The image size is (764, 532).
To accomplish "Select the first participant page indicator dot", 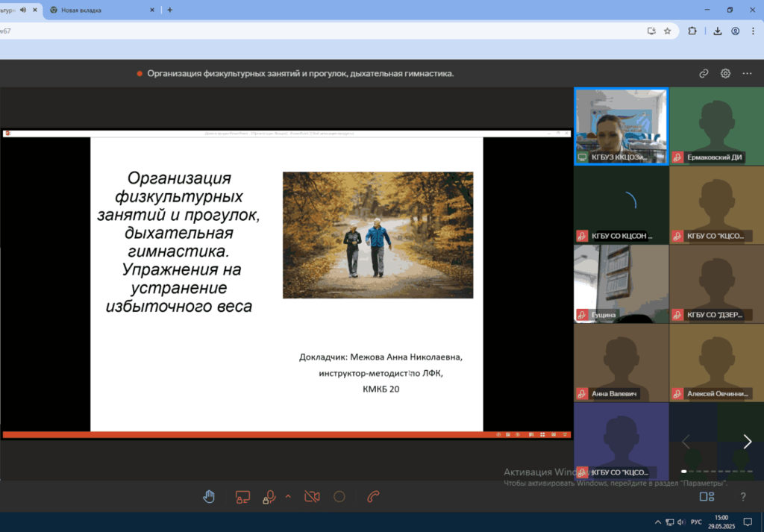I will [684, 471].
